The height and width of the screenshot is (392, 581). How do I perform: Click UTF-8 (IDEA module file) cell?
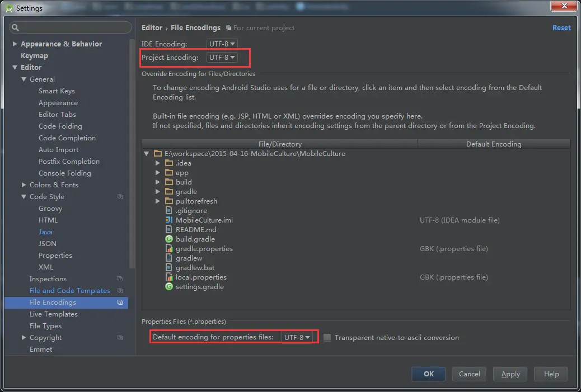[x=460, y=220]
